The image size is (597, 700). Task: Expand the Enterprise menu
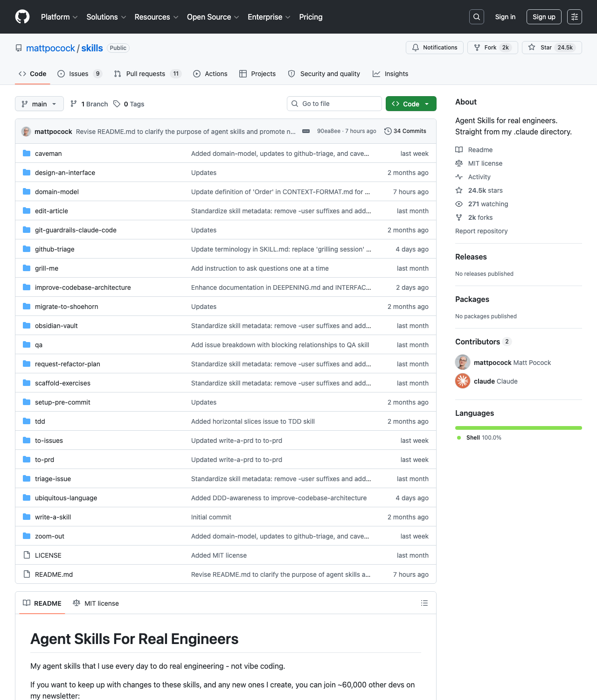(x=269, y=17)
